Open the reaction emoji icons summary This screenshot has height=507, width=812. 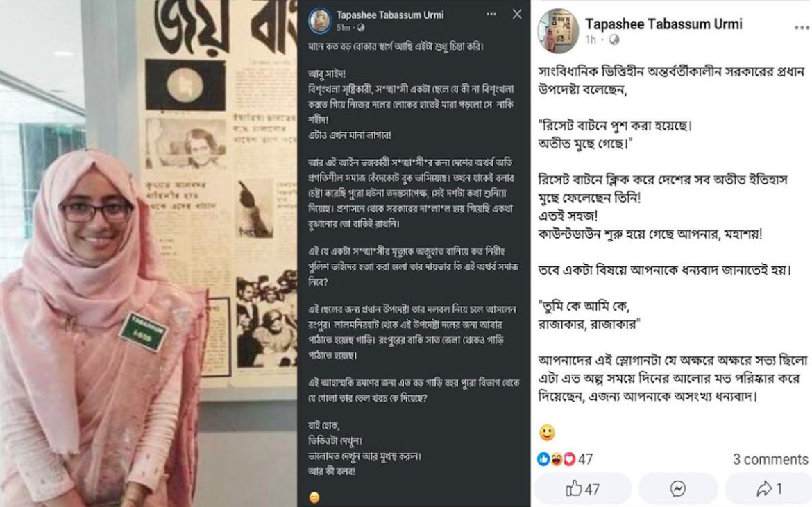(557, 459)
